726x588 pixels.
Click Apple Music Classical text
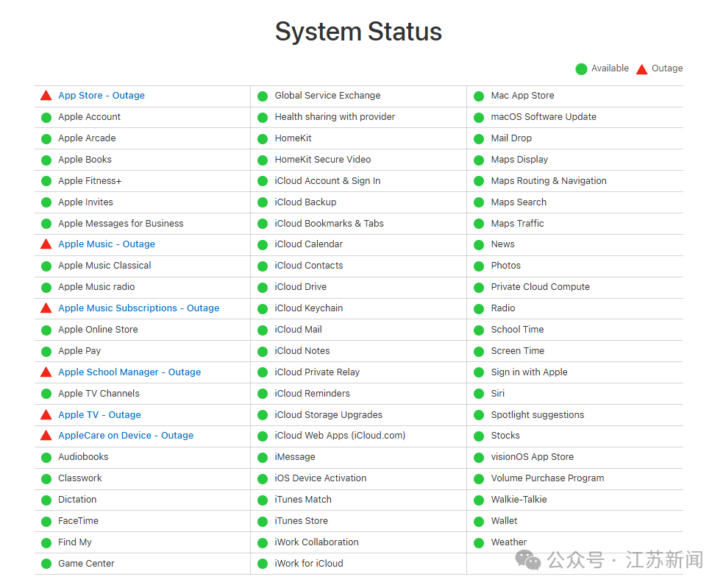tap(104, 266)
